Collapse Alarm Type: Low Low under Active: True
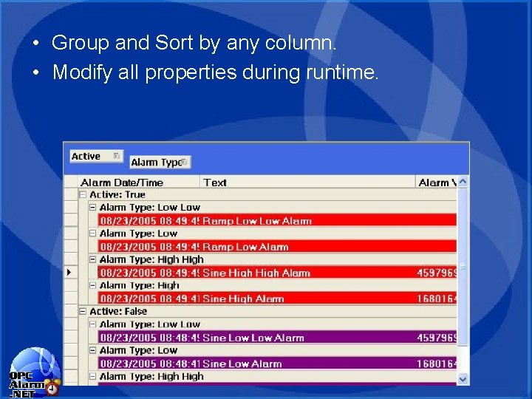 pos(92,207)
